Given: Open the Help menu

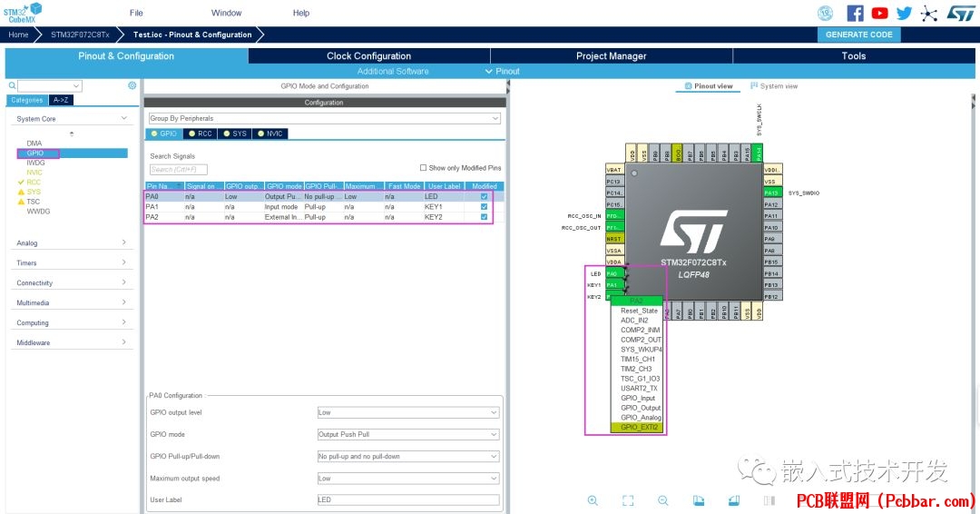Looking at the screenshot, I should [x=301, y=13].
